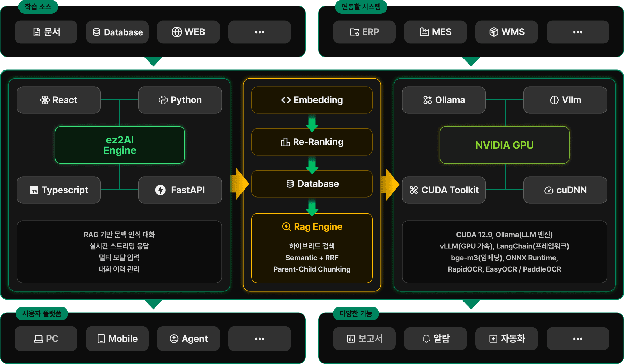Click the FastAPI lightning bolt icon

coord(160,190)
